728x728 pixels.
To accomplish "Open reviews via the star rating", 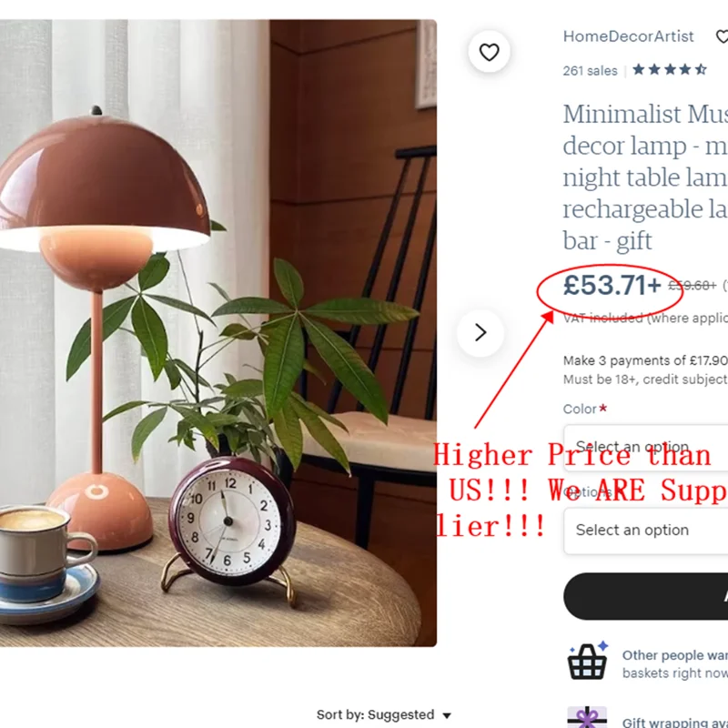I will pos(670,70).
